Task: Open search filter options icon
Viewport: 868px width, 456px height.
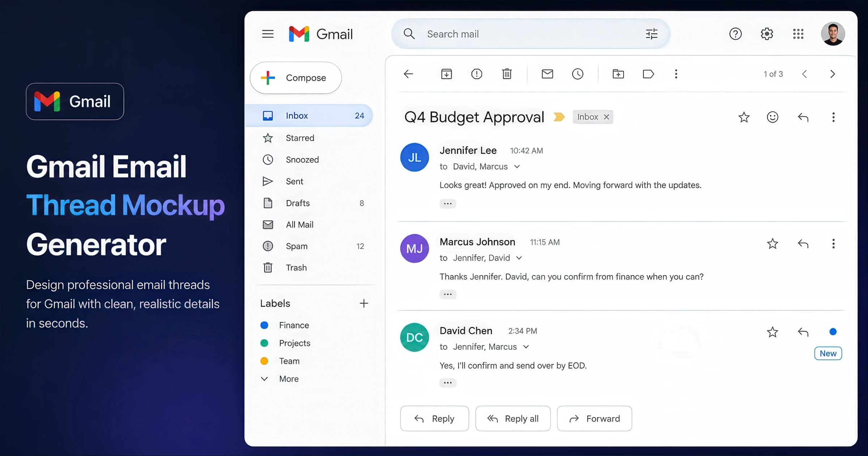Action: 651,34
